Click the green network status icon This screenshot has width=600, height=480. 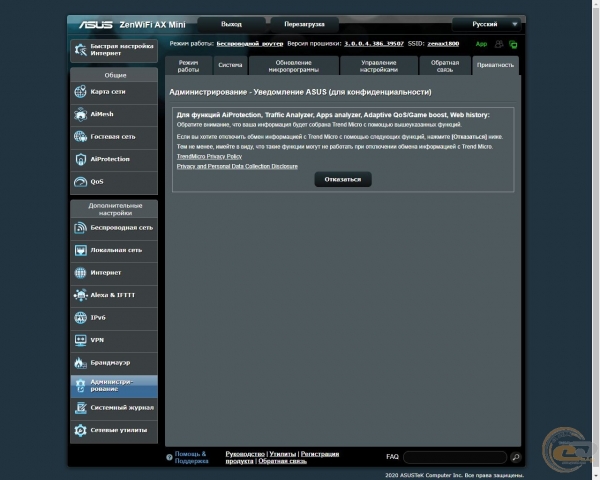tap(513, 44)
